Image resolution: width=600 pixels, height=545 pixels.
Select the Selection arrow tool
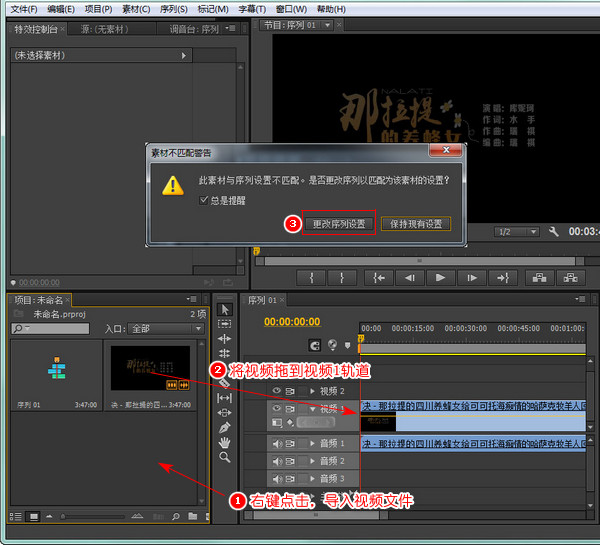[x=225, y=309]
